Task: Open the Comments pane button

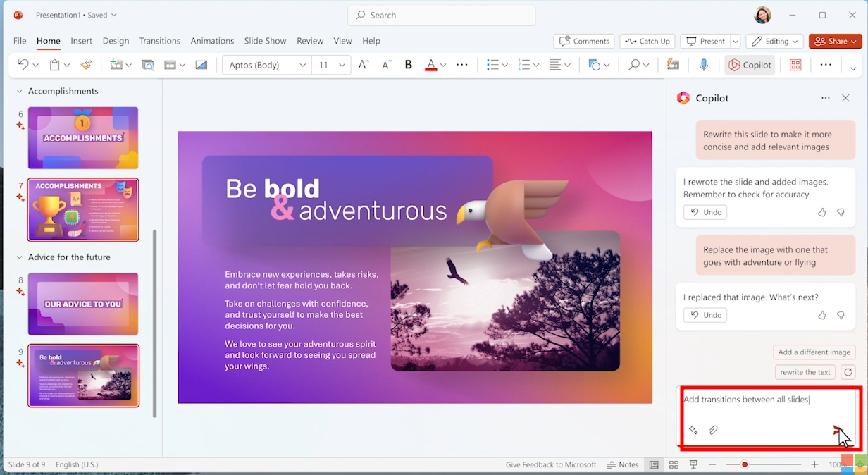Action: 584,41
